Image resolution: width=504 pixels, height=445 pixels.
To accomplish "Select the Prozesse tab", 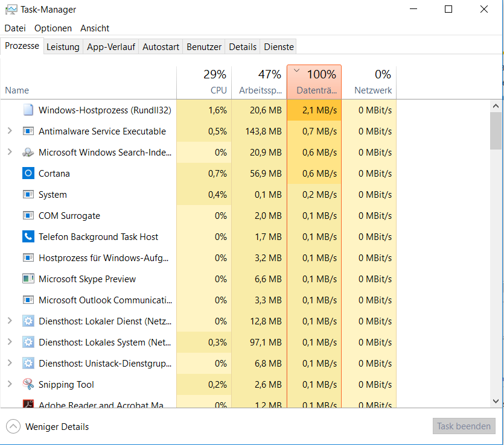I will click(22, 46).
